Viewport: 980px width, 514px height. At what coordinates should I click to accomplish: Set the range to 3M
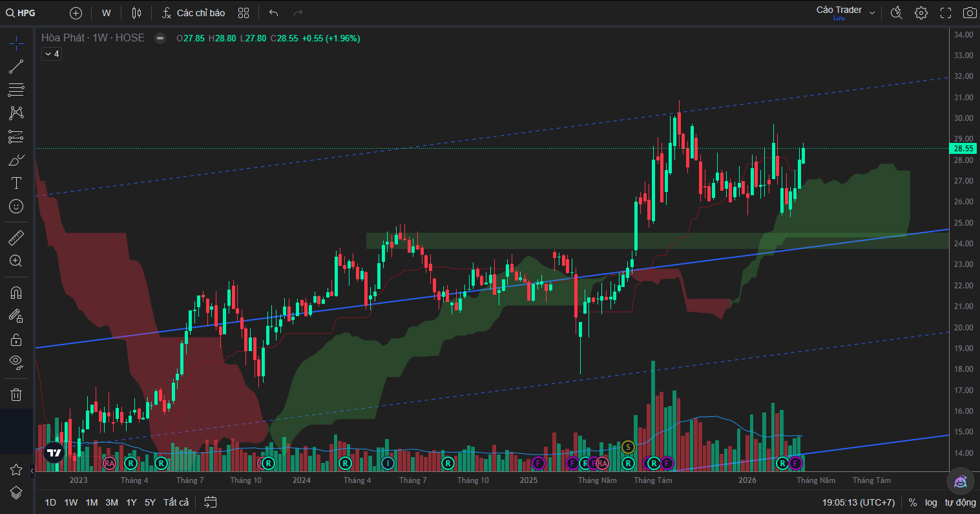(x=112, y=502)
